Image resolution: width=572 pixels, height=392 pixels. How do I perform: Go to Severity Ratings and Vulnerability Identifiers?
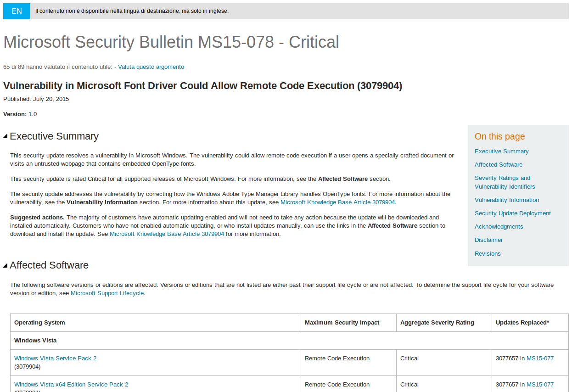pyautogui.click(x=505, y=182)
